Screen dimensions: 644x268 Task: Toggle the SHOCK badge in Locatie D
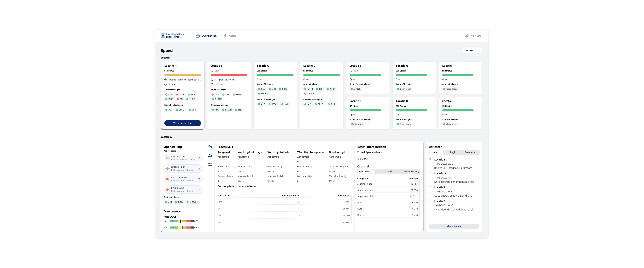tap(309, 93)
